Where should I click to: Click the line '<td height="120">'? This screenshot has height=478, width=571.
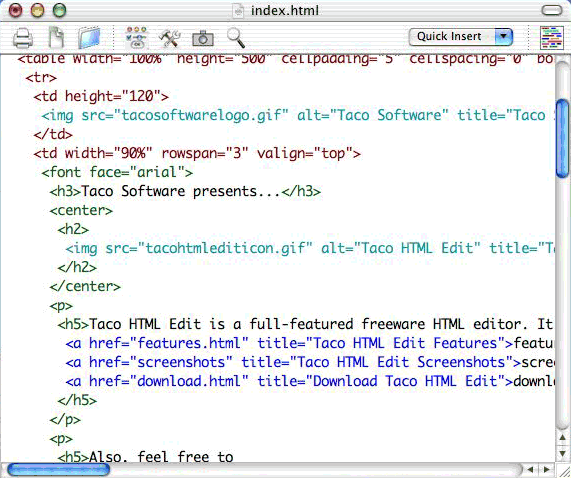tap(101, 96)
